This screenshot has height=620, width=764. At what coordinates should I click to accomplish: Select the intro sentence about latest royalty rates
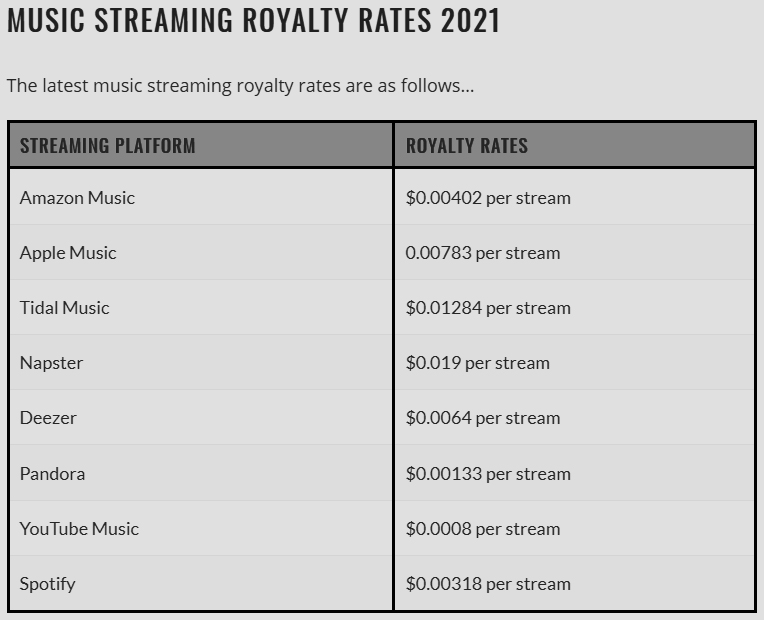240,86
